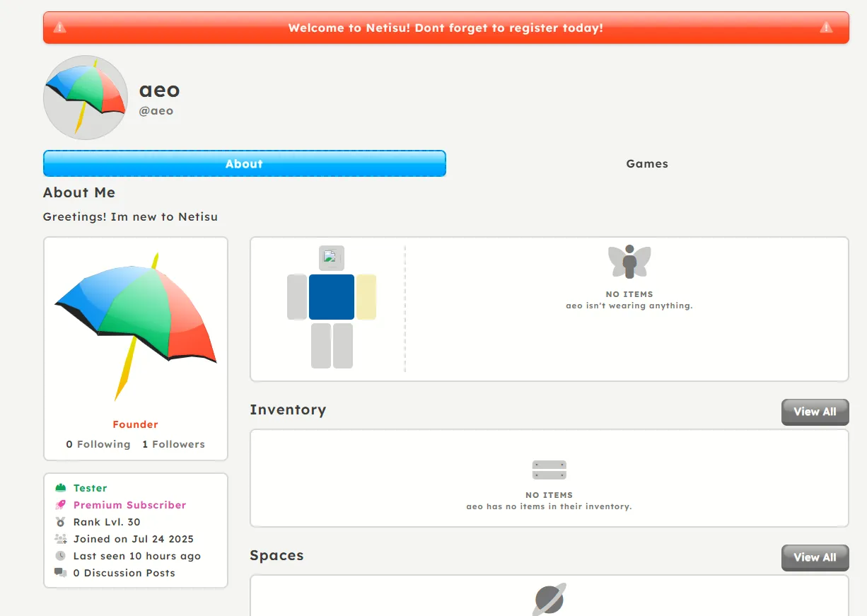This screenshot has width=867, height=616.
Task: Click the left warning icon in banner
Action: [x=60, y=28]
